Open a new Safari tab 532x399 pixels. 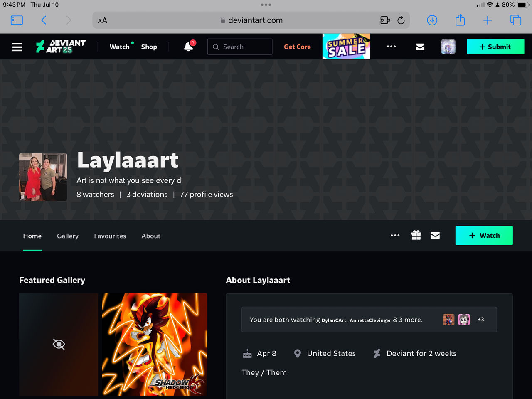click(488, 20)
